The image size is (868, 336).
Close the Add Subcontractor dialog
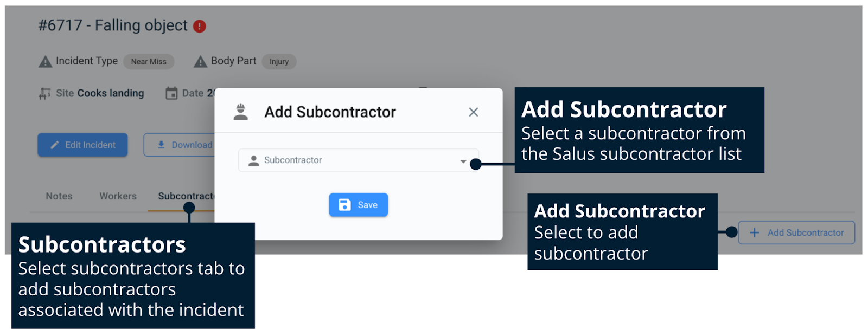point(474,112)
